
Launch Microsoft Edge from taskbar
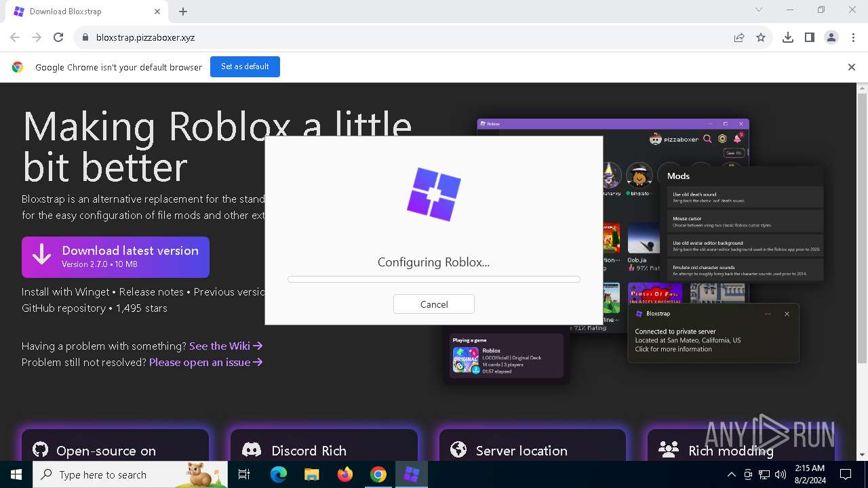pos(279,474)
